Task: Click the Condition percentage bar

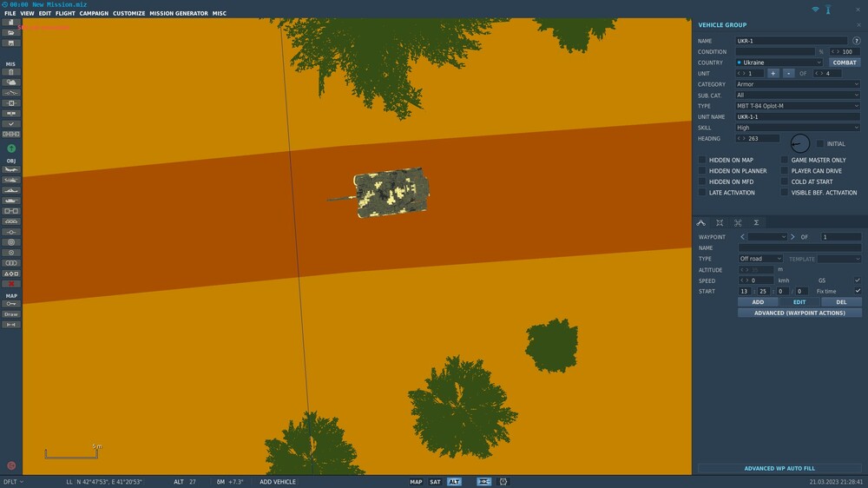Action: point(775,51)
